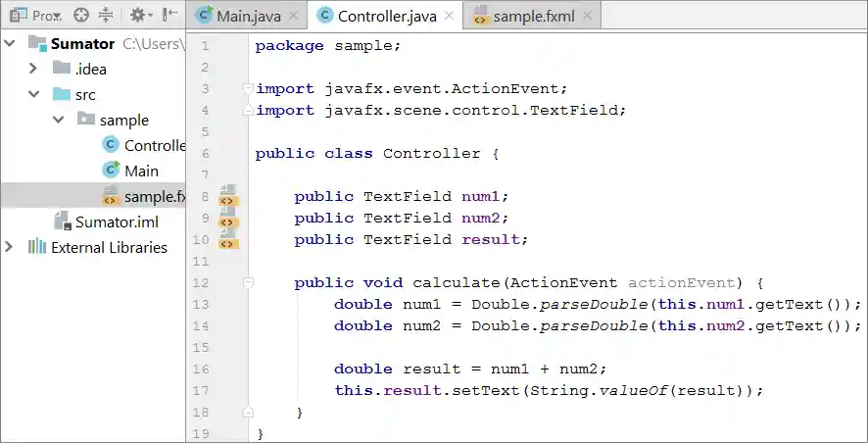Select External Libraries in tree
The image size is (868, 443).
point(109,248)
